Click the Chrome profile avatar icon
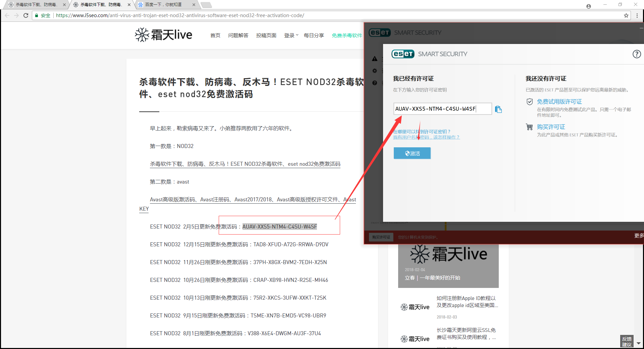Screen dimensions: 644x349 (x=588, y=6)
